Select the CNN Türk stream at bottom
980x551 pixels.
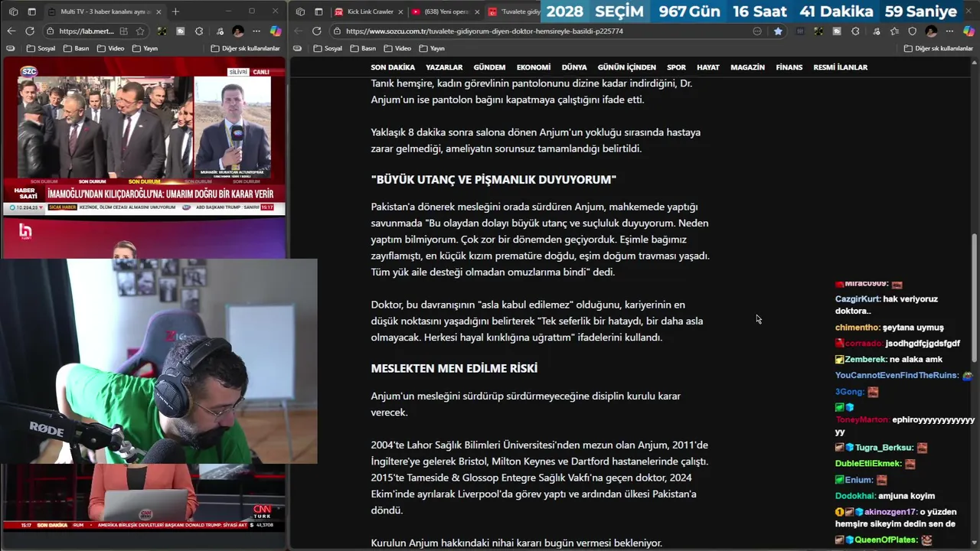[x=144, y=497]
